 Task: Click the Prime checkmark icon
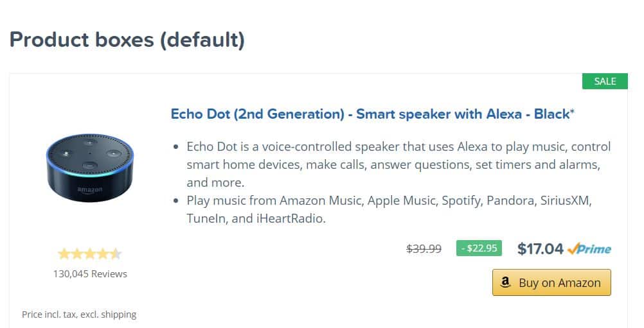[x=573, y=248]
